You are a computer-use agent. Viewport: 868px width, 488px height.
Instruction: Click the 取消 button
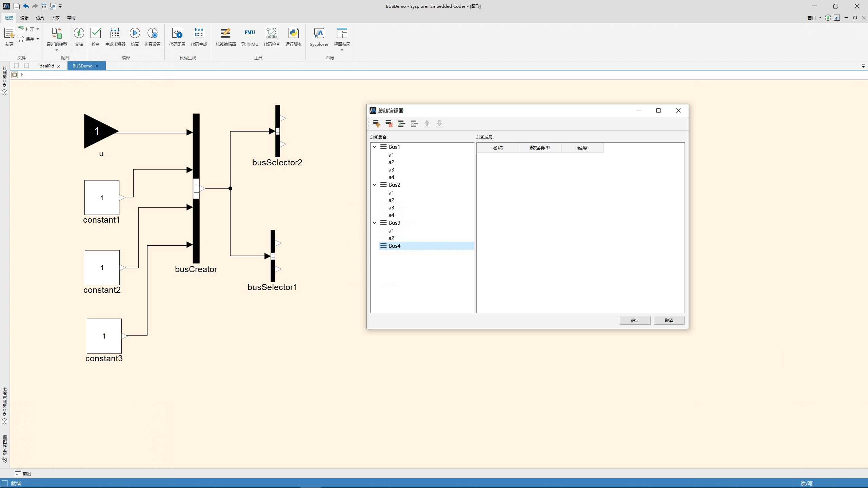point(669,320)
